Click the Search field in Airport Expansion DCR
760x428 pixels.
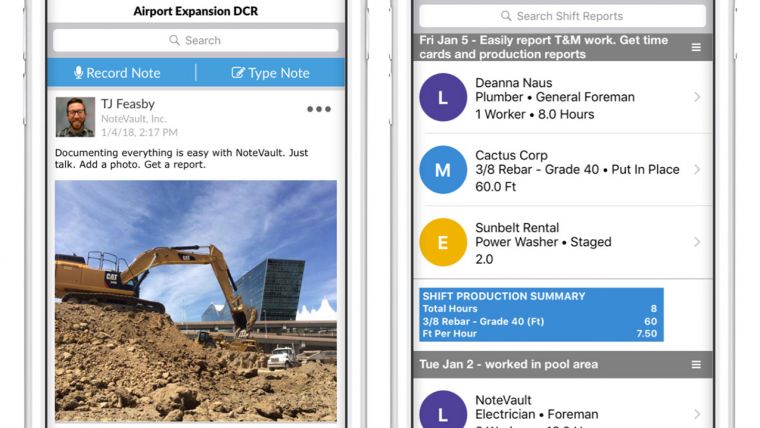(x=196, y=40)
